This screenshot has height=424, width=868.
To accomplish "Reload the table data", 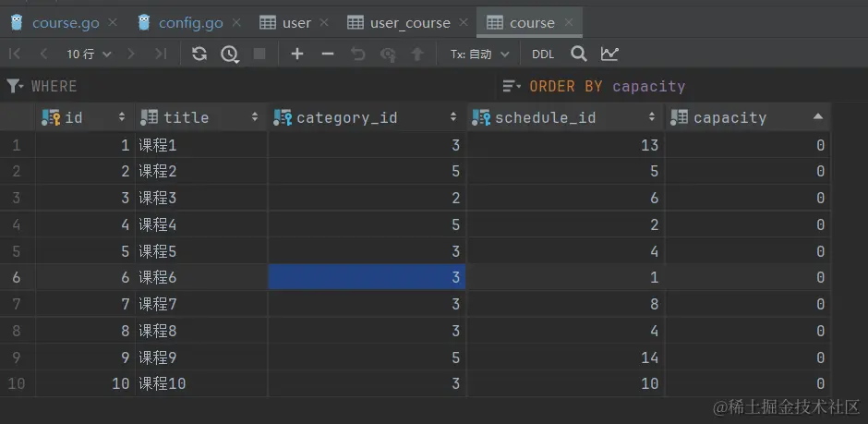I will click(x=199, y=54).
